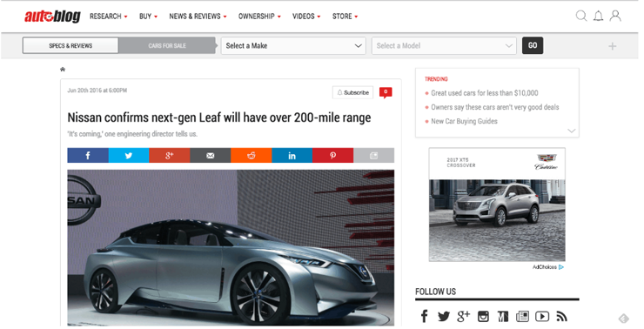Click the Subscribe button
The image size is (644, 329).
coord(352,93)
